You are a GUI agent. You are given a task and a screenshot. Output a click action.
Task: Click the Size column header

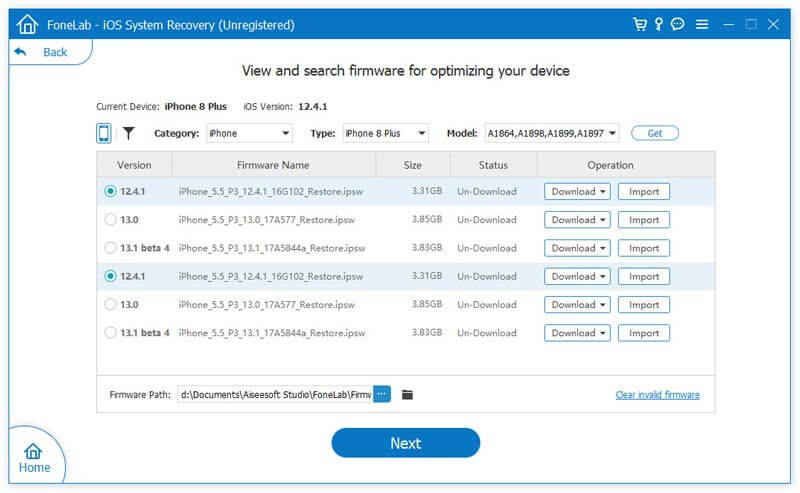pos(412,165)
